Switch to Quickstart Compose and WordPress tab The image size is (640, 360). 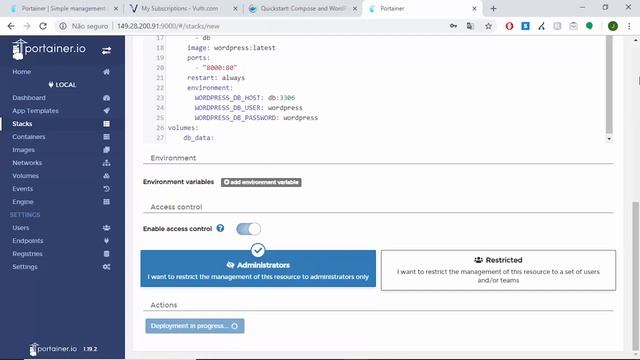pos(303,9)
